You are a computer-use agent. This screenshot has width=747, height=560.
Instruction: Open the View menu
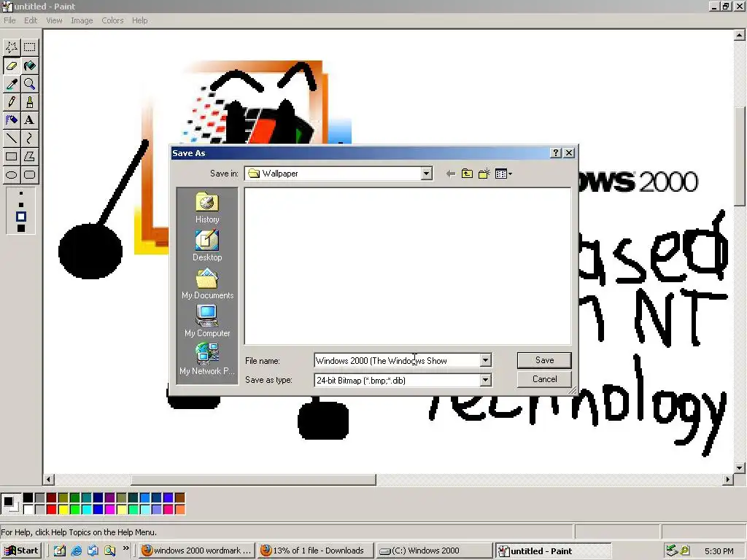pyautogui.click(x=54, y=20)
